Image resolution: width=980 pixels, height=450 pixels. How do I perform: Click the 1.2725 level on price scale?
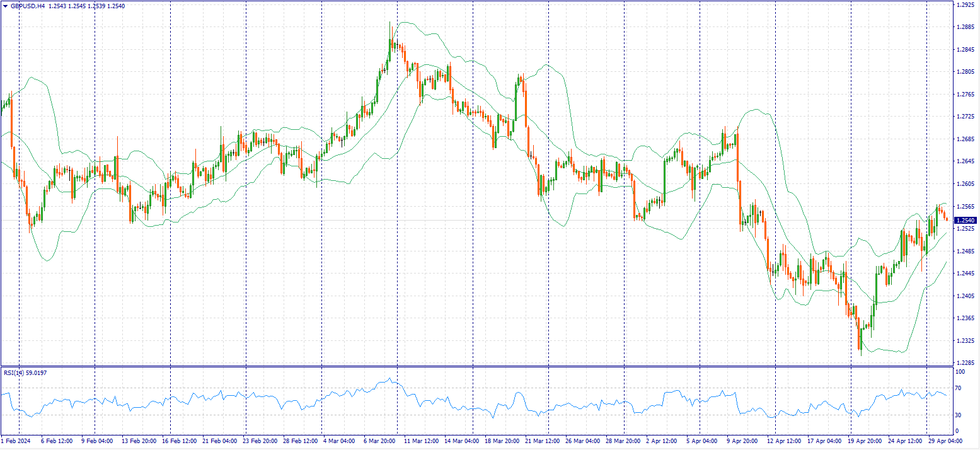pos(965,117)
